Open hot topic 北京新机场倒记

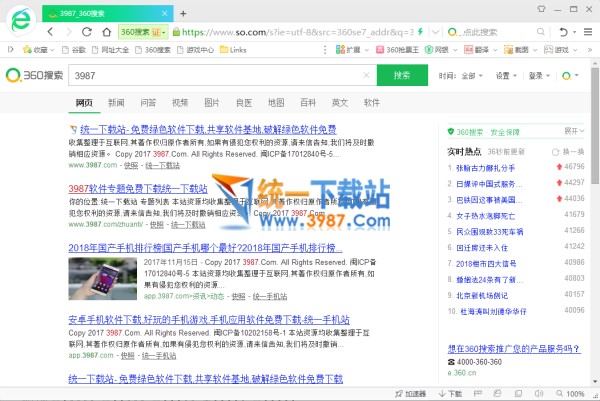pyautogui.click(x=482, y=295)
